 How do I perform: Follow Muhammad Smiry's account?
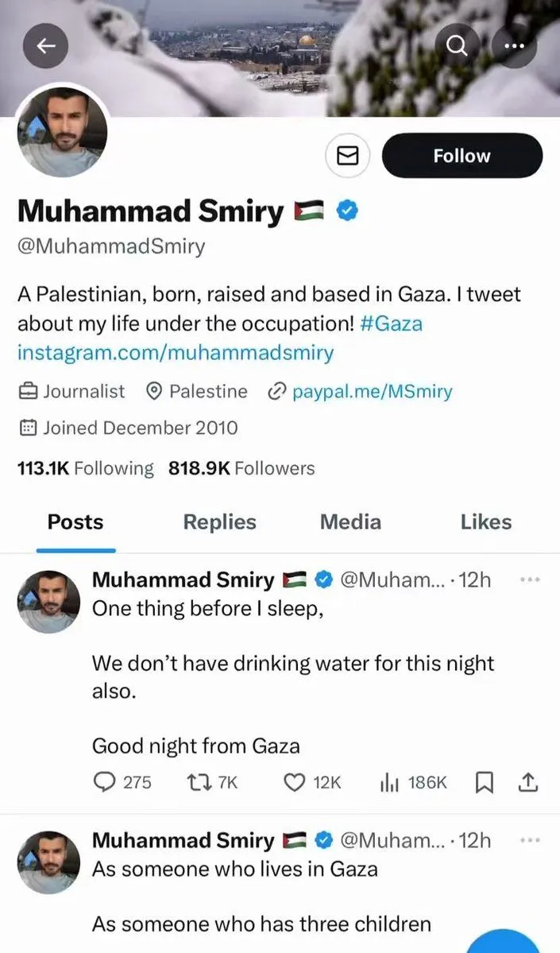coord(462,156)
